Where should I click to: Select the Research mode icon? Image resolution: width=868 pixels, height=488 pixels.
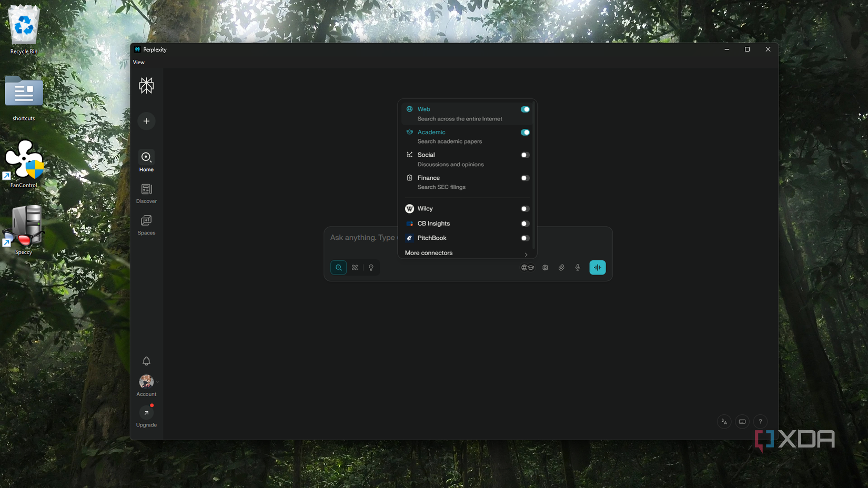[355, 268]
